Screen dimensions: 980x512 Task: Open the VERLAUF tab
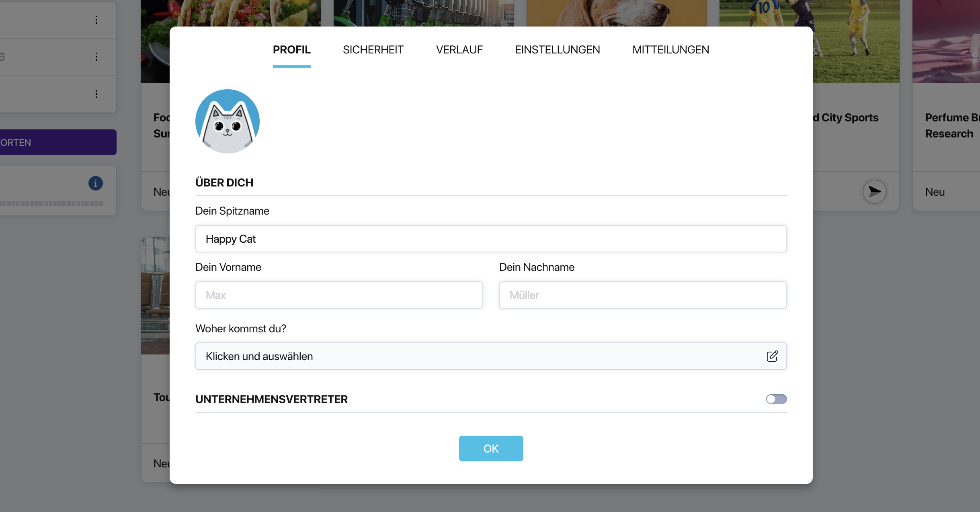(459, 50)
